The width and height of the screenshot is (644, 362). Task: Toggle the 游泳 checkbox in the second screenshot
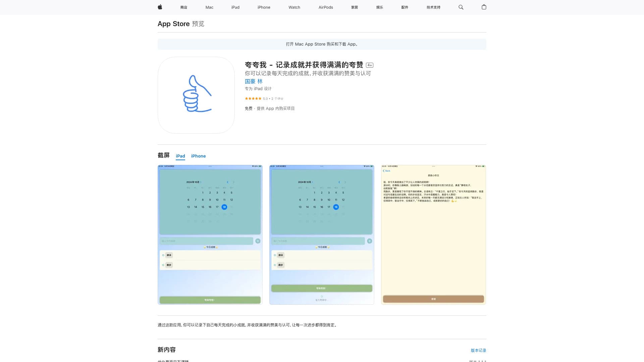coord(275,255)
